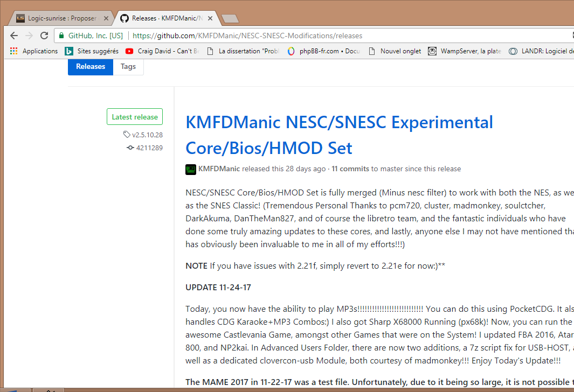Select the Releases KMFDManic browser tab
The height and width of the screenshot is (392, 574).
[166, 18]
